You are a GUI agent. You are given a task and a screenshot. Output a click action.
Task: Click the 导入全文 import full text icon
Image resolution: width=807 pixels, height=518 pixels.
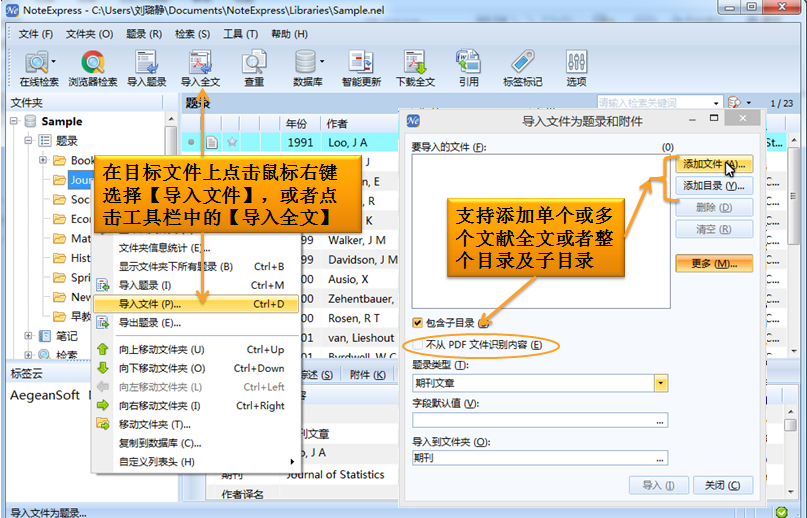[200, 68]
